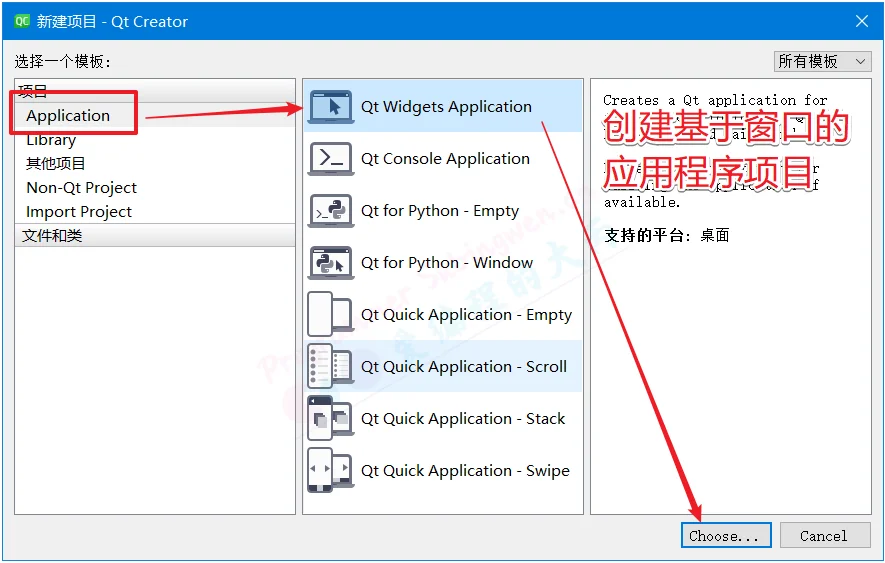This screenshot has width=885, height=563.
Task: Select Qt Quick Application - Swipe label
Action: pos(466,470)
